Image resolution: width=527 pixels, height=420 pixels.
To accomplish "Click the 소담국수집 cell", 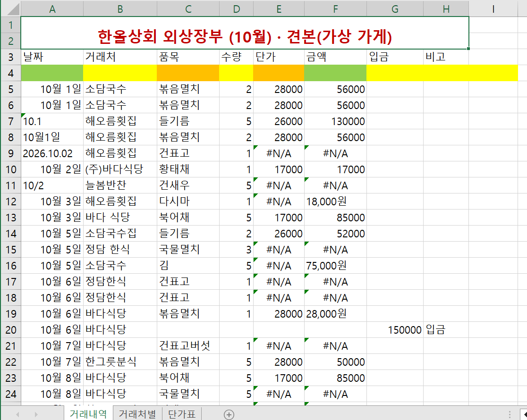I will point(120,233).
